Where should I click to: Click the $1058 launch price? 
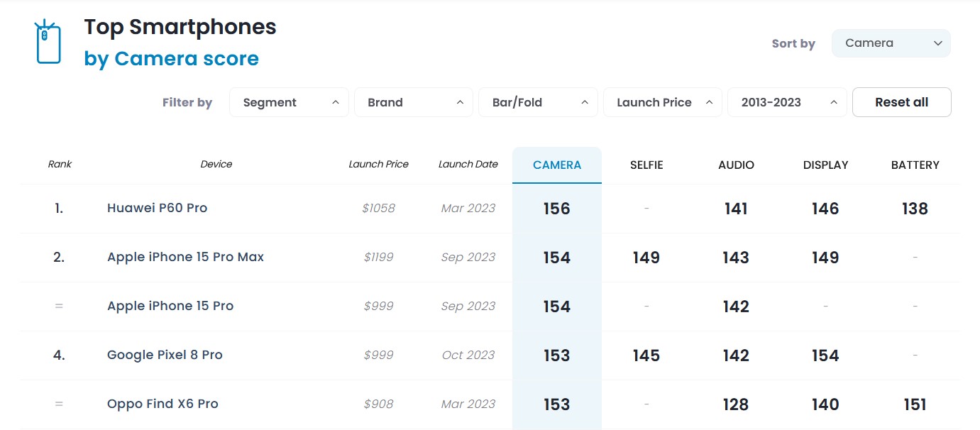pyautogui.click(x=378, y=208)
